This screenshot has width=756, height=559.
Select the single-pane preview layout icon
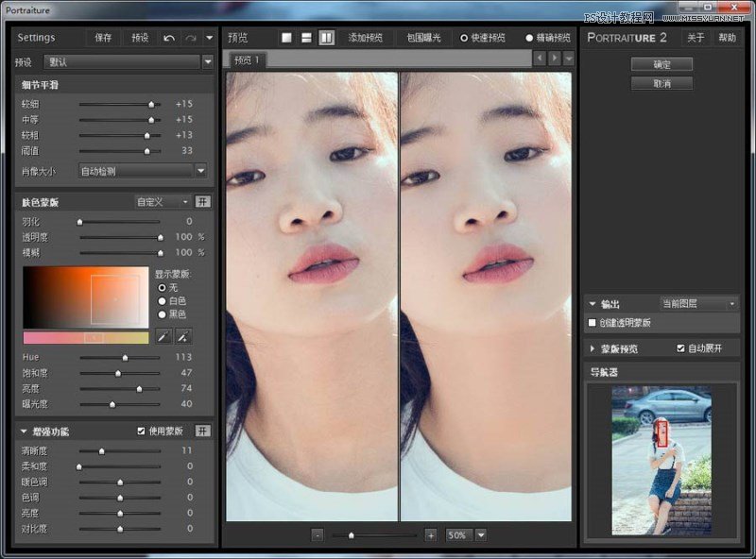(x=285, y=37)
